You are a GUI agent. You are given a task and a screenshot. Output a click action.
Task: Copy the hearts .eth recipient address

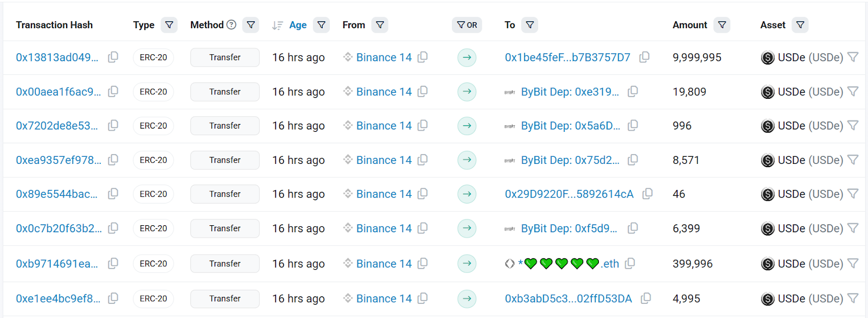click(x=630, y=263)
